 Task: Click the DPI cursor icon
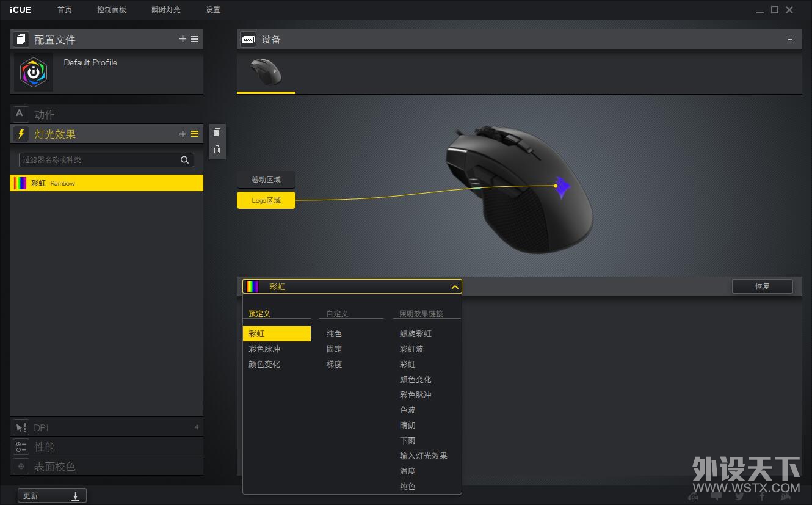tap(21, 427)
